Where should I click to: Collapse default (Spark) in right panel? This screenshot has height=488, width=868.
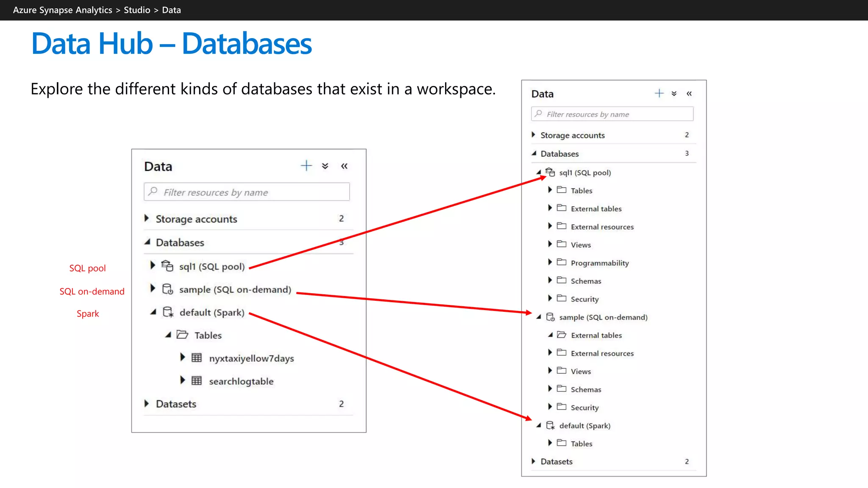539,425
